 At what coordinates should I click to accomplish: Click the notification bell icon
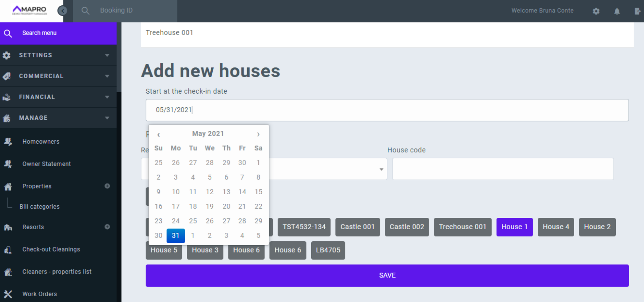click(x=617, y=11)
